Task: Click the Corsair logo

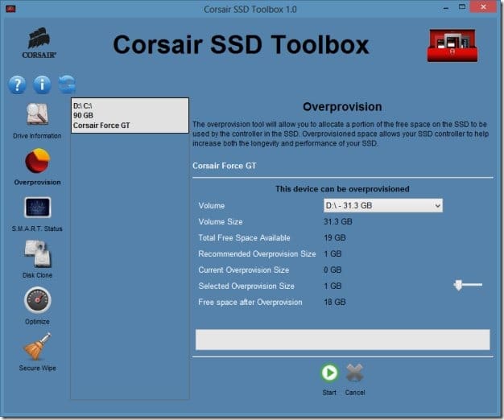Action: click(x=39, y=43)
